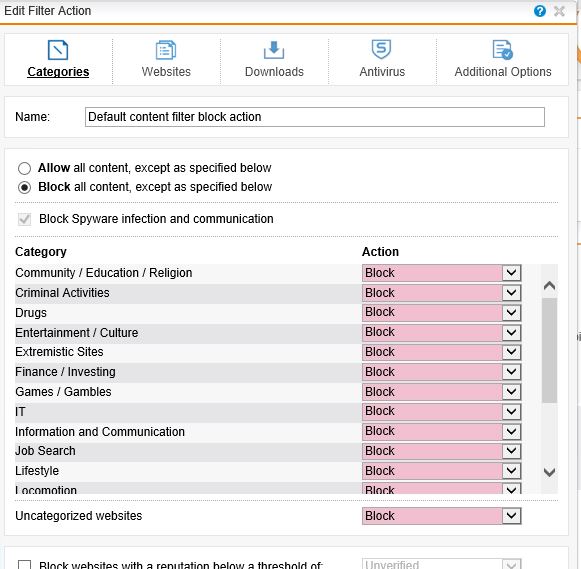Close the Edit Filter Action dialog
The width and height of the screenshot is (581, 569).
(x=560, y=11)
